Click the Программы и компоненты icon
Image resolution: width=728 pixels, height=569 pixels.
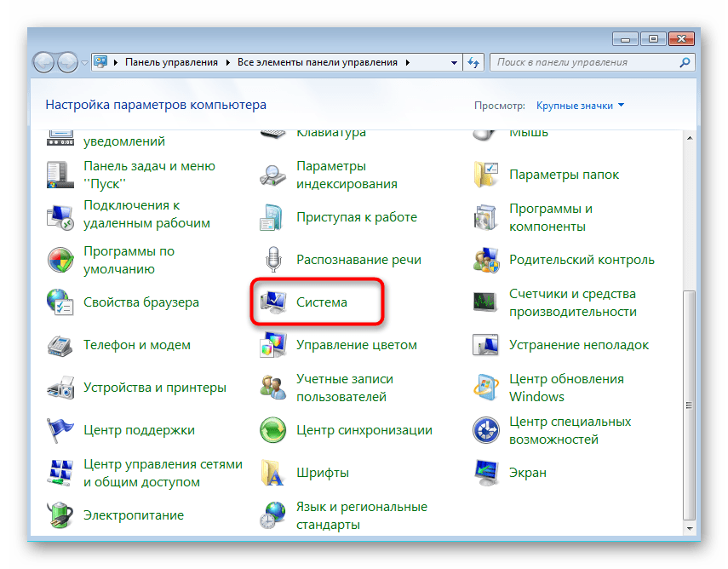tap(486, 217)
